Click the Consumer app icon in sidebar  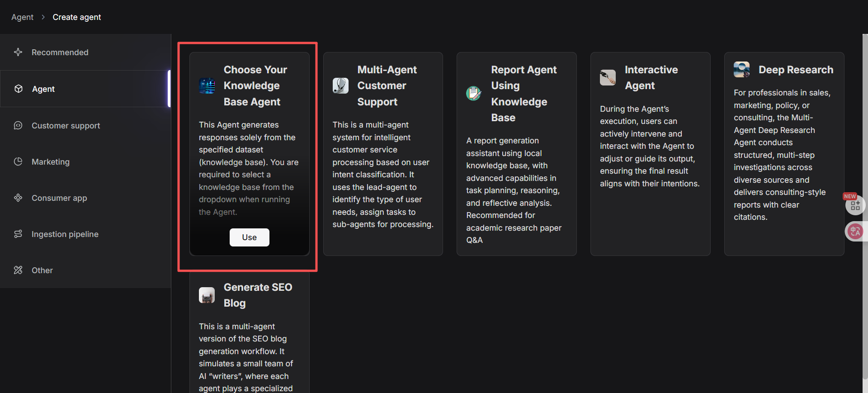coord(18,198)
